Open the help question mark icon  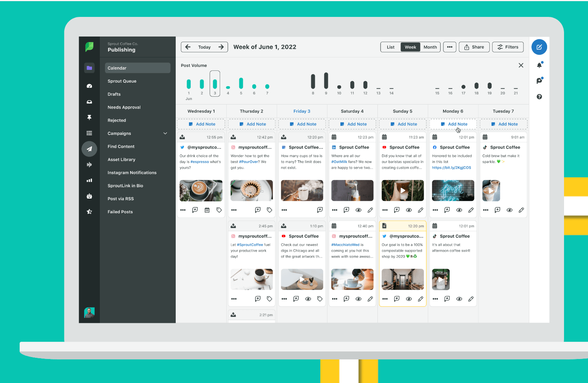click(539, 97)
